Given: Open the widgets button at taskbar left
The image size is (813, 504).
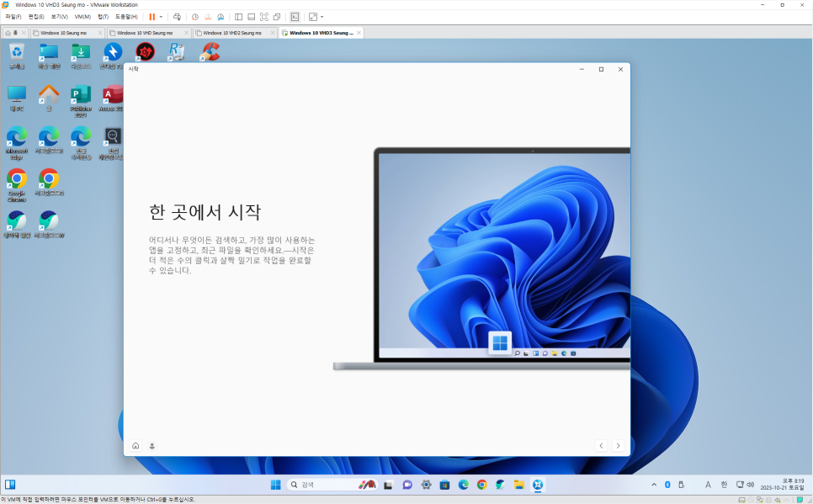Looking at the screenshot, I should click(x=10, y=485).
